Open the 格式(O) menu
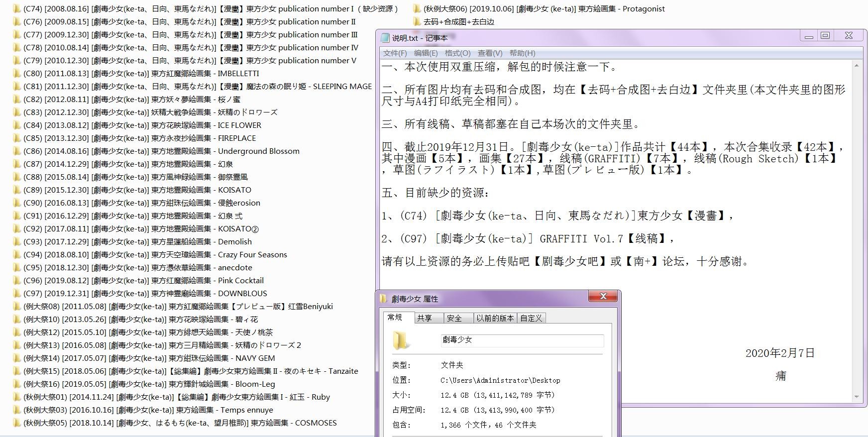 457,53
